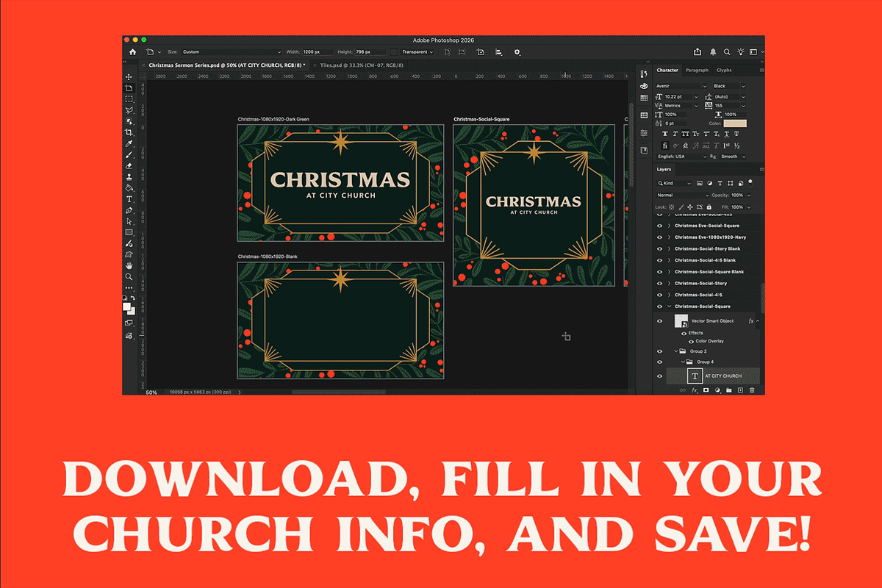The image size is (882, 588).
Task: Click the foreground/background color swatches
Action: (x=129, y=308)
